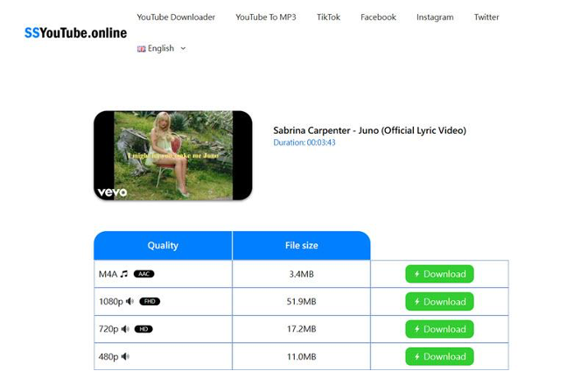Viewport: 588px width, 371px height.
Task: Select TikTok in the navigation bar
Action: click(329, 17)
